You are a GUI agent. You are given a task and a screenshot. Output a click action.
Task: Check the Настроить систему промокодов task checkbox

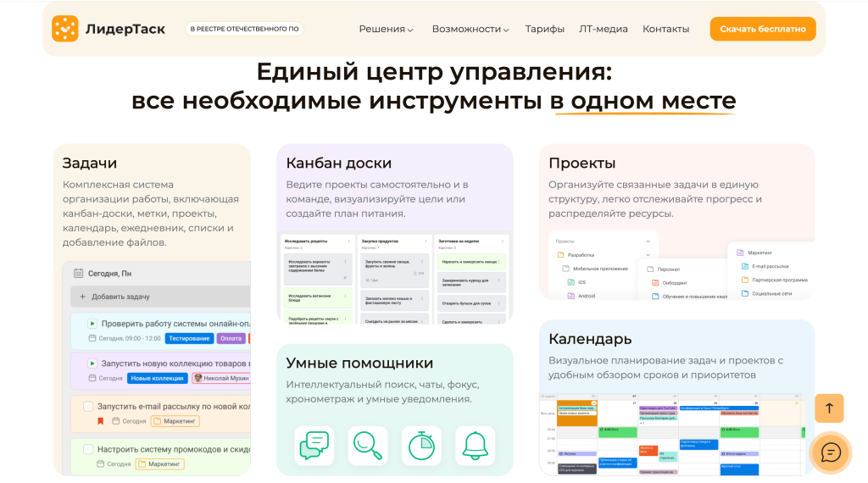click(88, 449)
